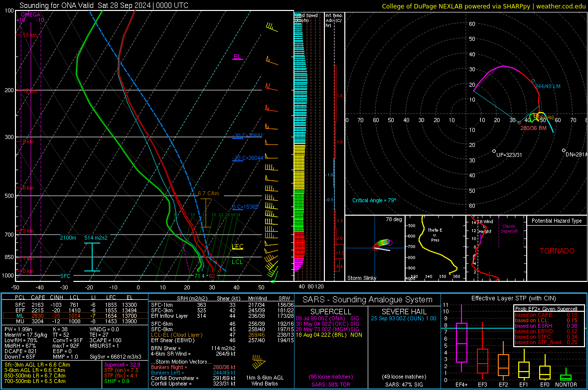Click the 'Prob EF2+ Given Supercell' legend title
The height and width of the screenshot is (390, 588).
coord(546,309)
